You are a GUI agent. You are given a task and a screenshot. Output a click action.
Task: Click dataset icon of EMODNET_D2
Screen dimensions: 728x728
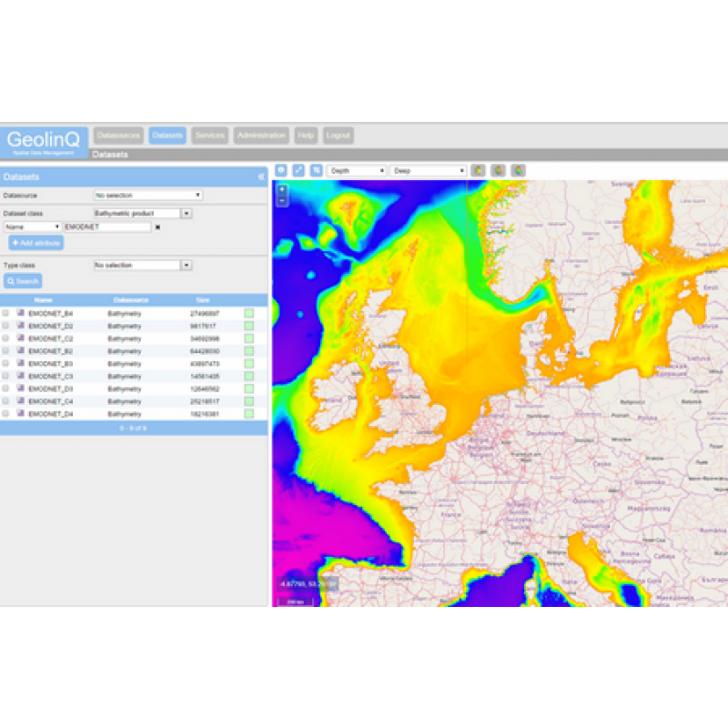(21, 326)
